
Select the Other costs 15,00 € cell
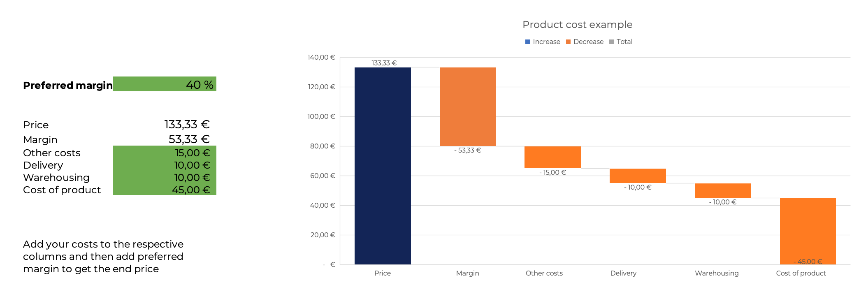165,152
